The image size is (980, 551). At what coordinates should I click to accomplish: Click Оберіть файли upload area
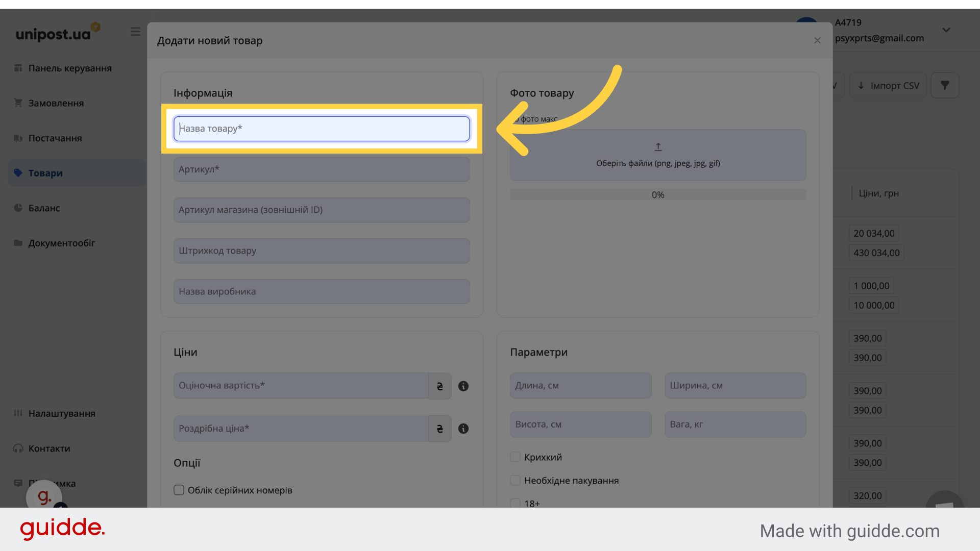(x=658, y=155)
